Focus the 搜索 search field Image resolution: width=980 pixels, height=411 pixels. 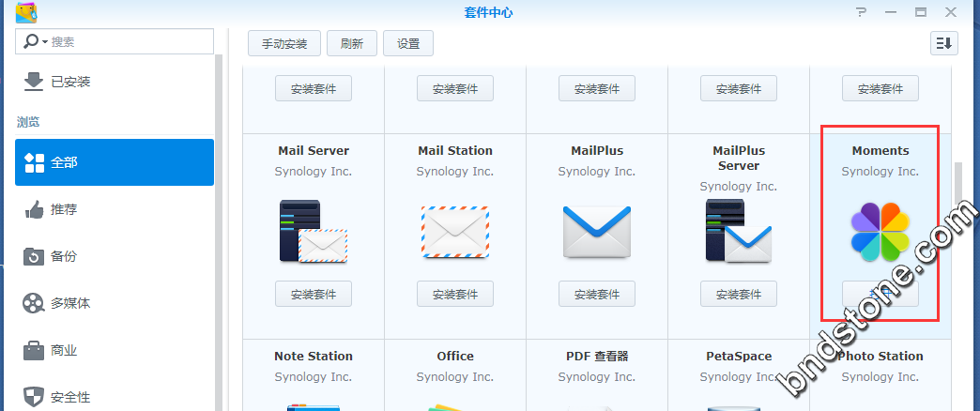pyautogui.click(x=115, y=42)
